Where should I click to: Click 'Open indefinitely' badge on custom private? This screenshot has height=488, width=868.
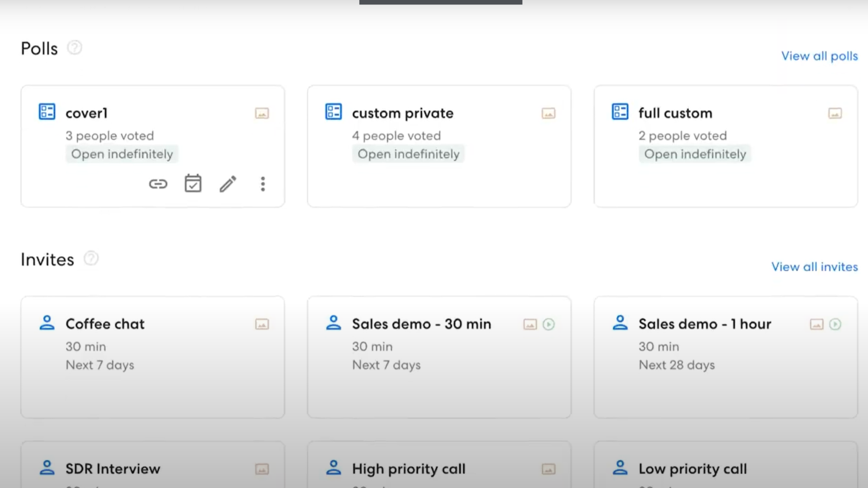408,154
